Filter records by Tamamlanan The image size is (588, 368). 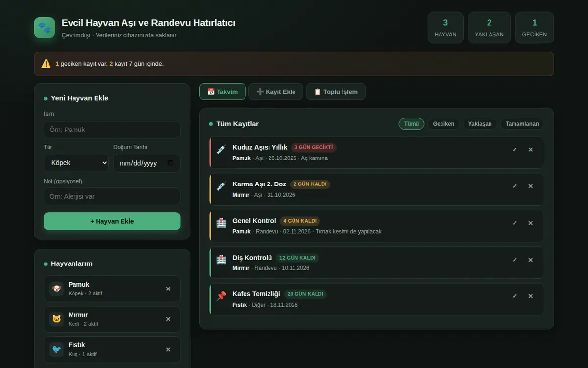[x=522, y=124]
